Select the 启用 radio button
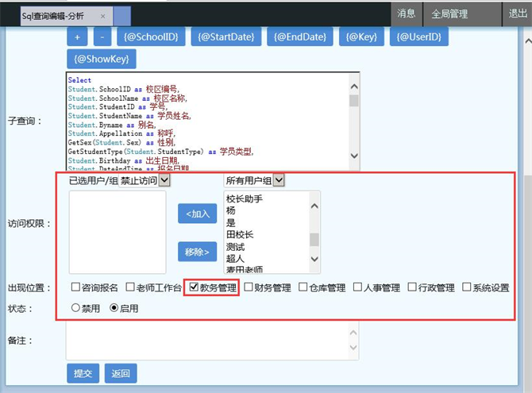This screenshot has height=393, width=532. [x=114, y=308]
